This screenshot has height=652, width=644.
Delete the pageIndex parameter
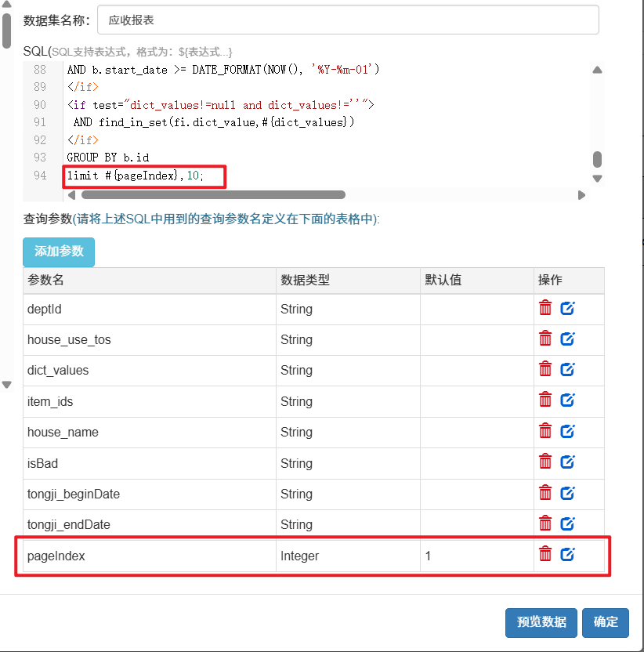point(545,554)
